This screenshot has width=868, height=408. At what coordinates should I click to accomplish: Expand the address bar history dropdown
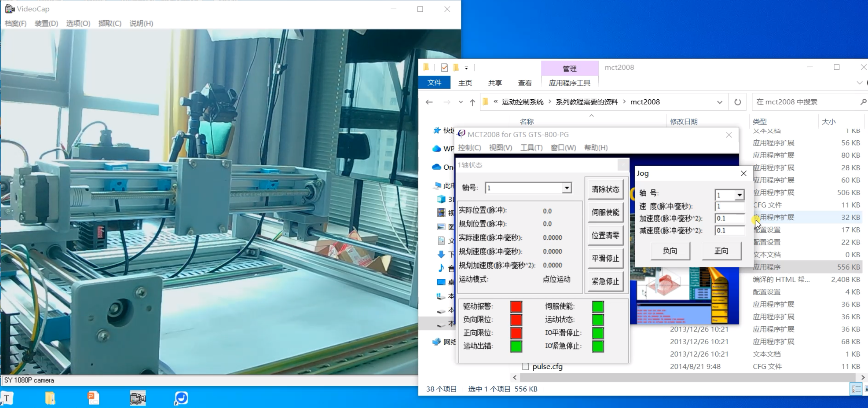point(719,102)
